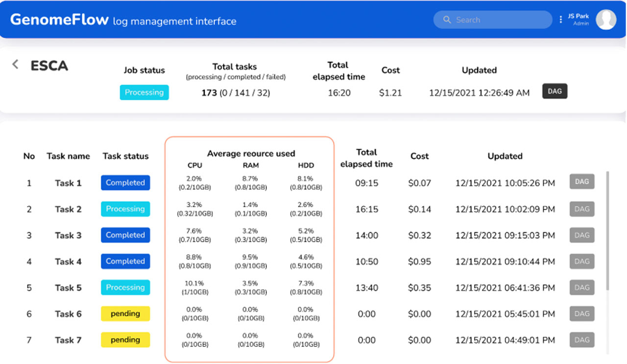Click the RAM sub-column header
Viewport: 627px width, 364px height.
click(x=251, y=165)
